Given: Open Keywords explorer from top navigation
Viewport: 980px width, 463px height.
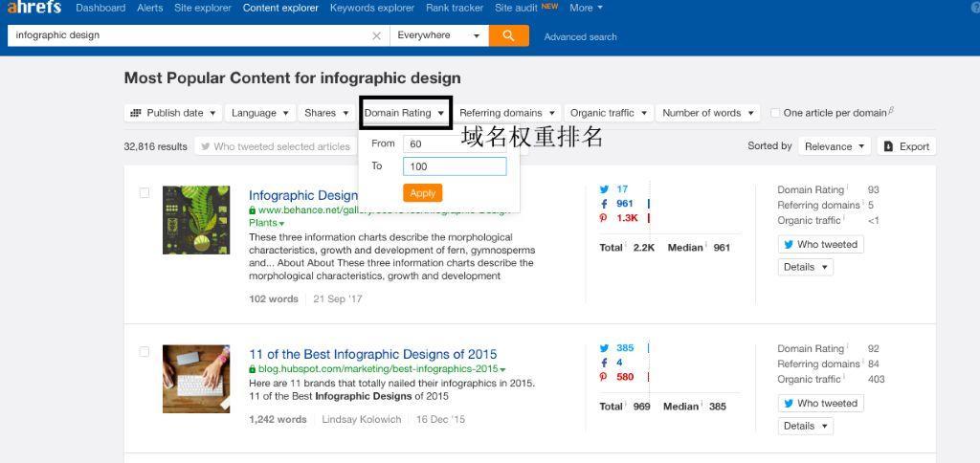Looking at the screenshot, I should tap(372, 8).
